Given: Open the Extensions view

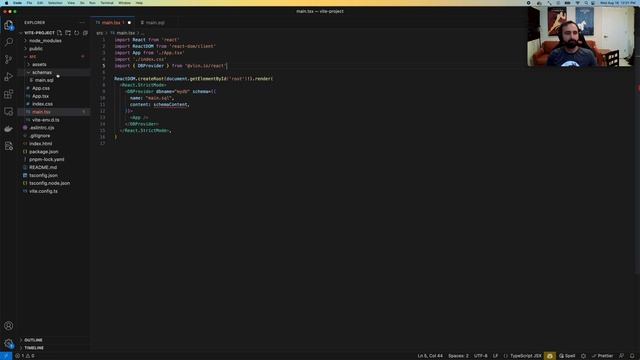Looking at the screenshot, I should coord(9,94).
